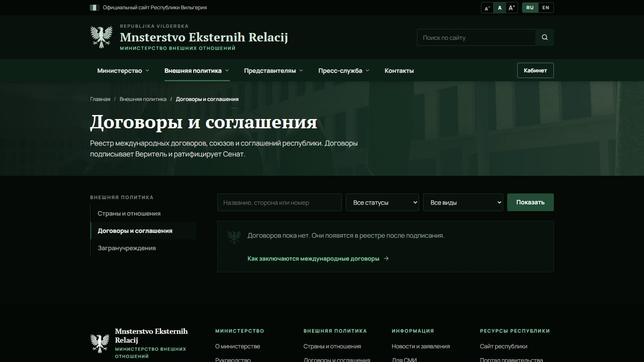Go to Главная in the breadcrumbs
Viewport: 644px width, 362px height.
pos(100,99)
